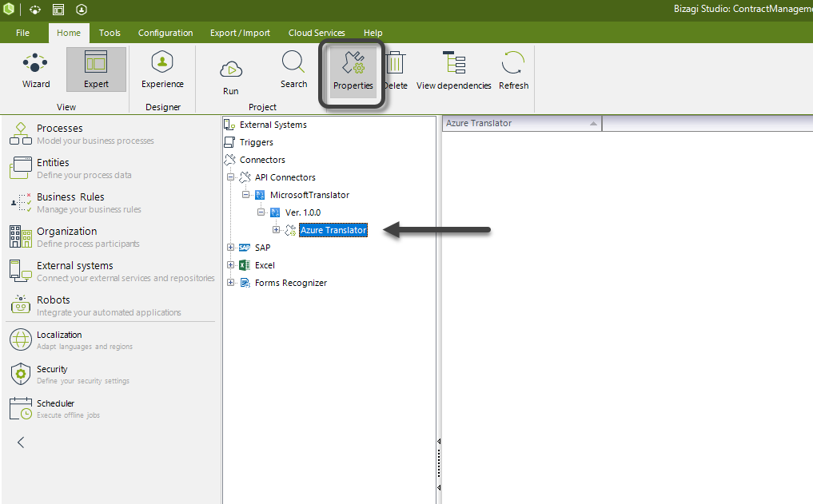Sort by Azure Translator column header
This screenshot has height=504, width=813.
[x=521, y=123]
